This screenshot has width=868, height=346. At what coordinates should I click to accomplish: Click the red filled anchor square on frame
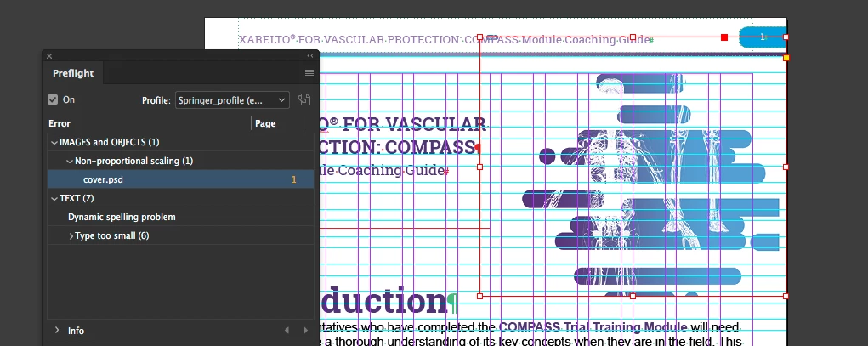(724, 37)
